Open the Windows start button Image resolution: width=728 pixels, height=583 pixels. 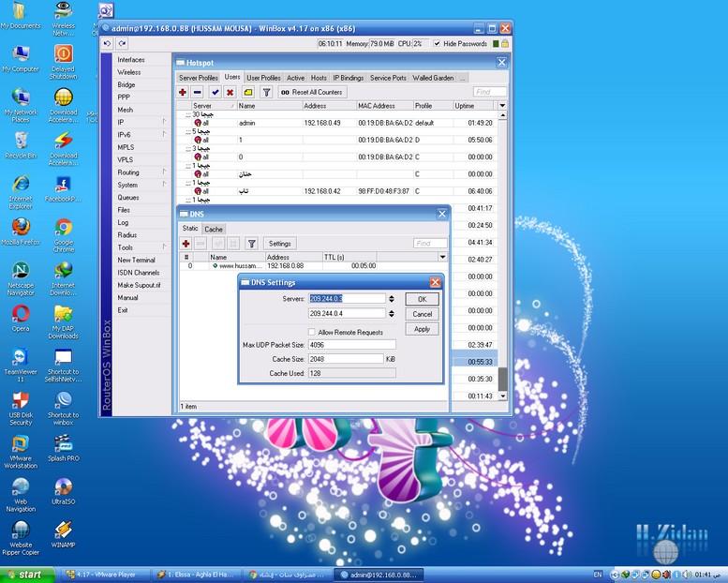point(27,575)
